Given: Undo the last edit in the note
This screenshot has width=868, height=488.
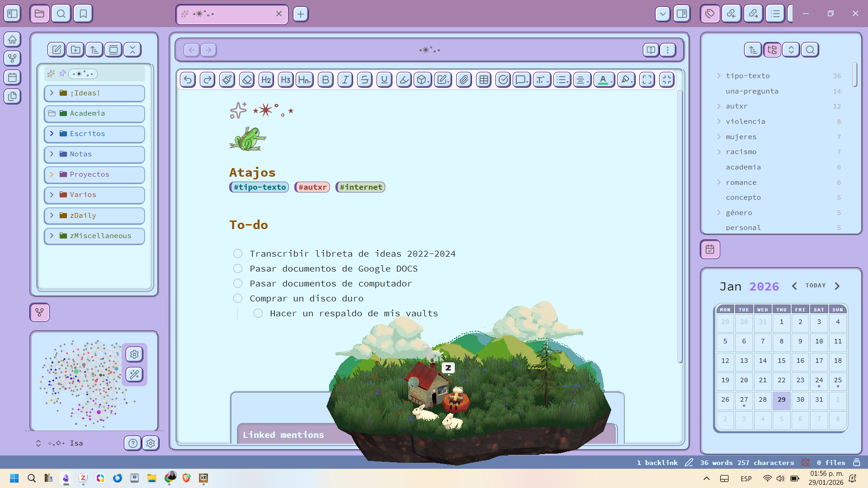Looking at the screenshot, I should 188,80.
